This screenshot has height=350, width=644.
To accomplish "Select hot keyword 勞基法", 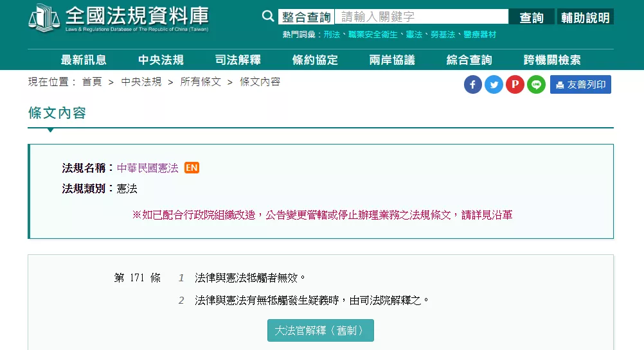I will (443, 35).
